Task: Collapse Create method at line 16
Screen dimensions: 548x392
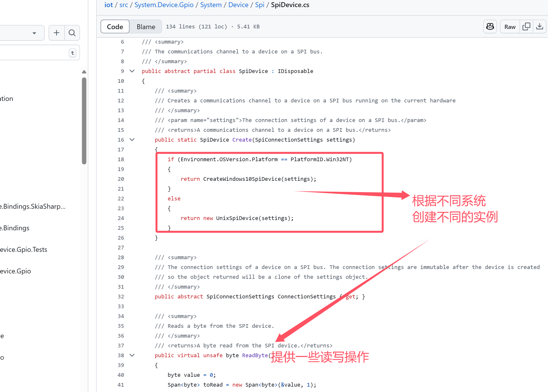Action: (x=132, y=140)
